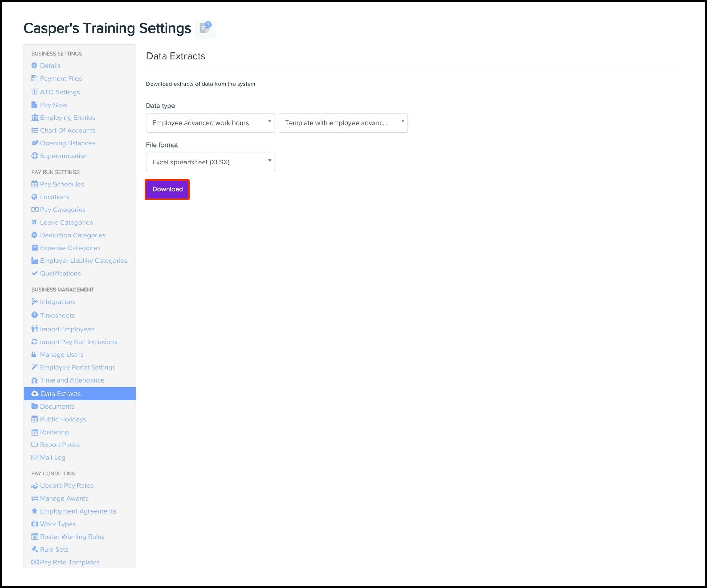Screen dimensions: 707x588
Task: Click the notes icon beside the page title
Action: [x=205, y=28]
